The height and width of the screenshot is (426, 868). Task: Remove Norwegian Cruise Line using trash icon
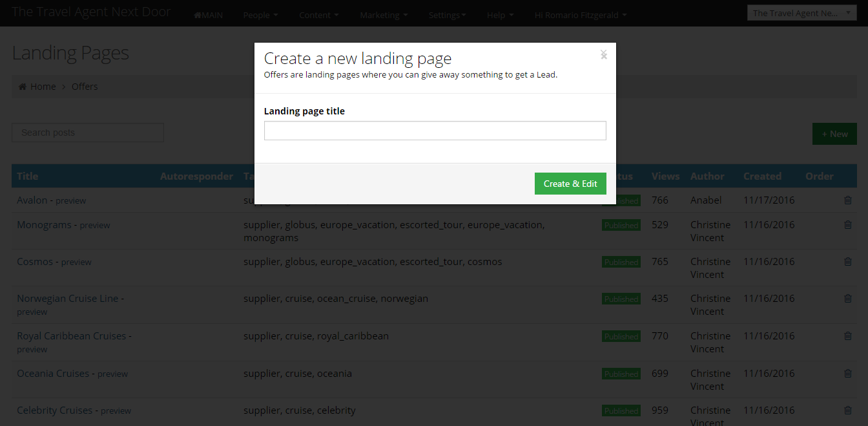pos(848,299)
